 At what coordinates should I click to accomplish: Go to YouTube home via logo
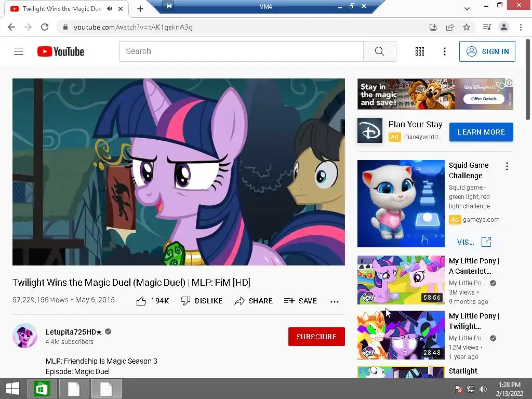(x=61, y=51)
